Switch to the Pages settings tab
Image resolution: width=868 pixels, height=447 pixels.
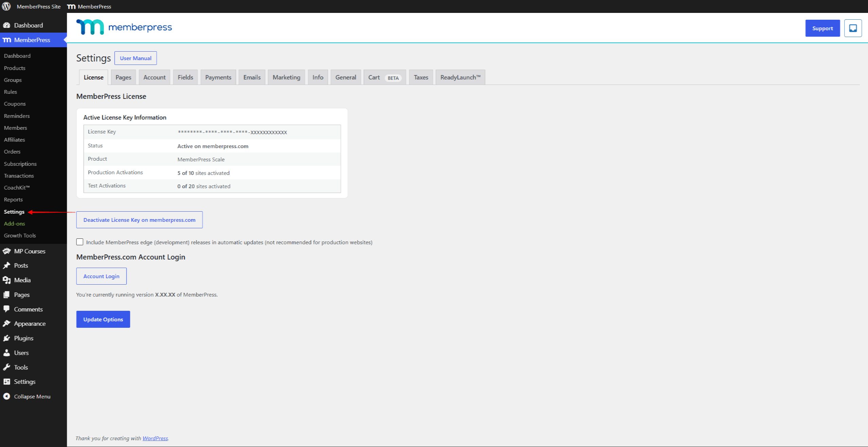(x=123, y=77)
